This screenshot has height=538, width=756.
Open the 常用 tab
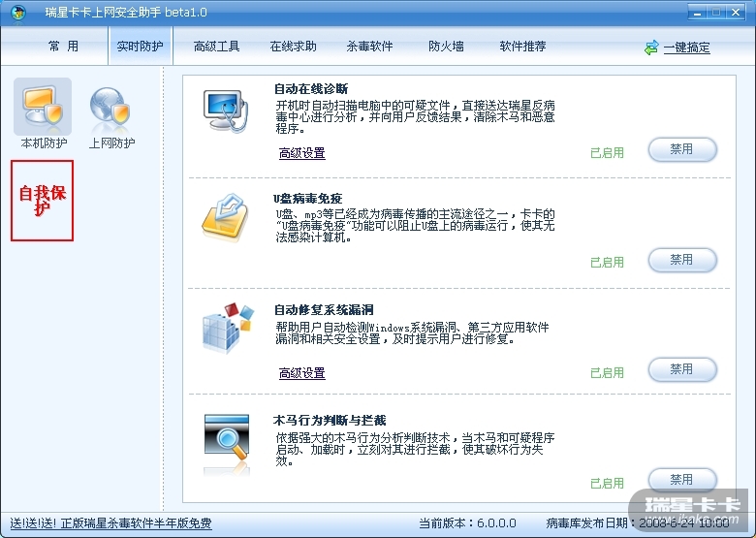click(x=63, y=47)
